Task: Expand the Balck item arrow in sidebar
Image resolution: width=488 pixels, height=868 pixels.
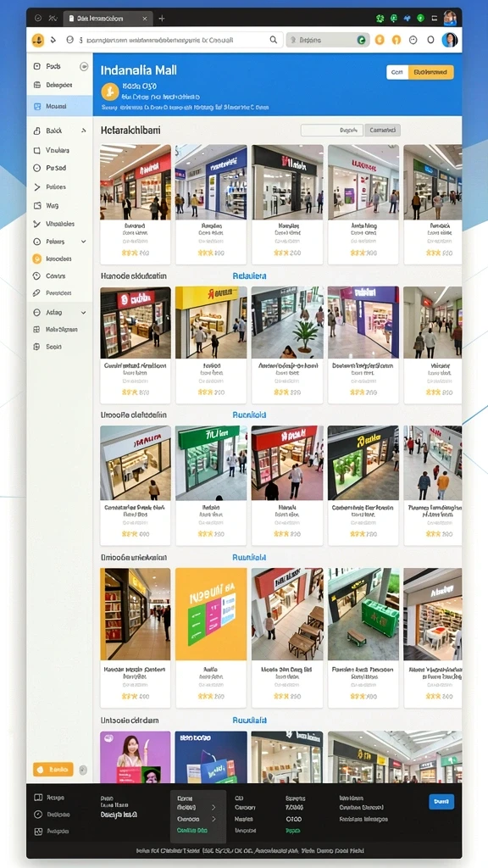Action: [84, 131]
